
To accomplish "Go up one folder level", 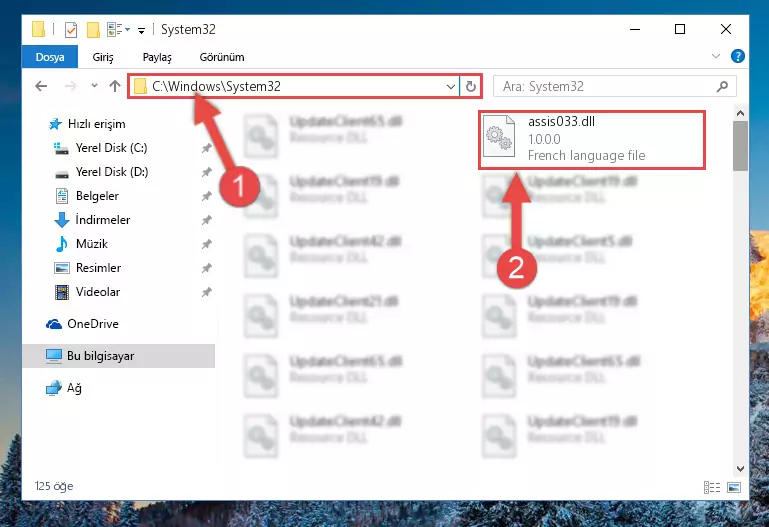I will 115,86.
